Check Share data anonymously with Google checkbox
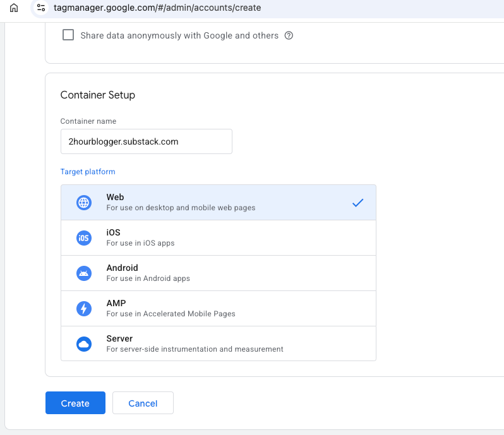Screen dimensions: 504x435 coord(68,35)
